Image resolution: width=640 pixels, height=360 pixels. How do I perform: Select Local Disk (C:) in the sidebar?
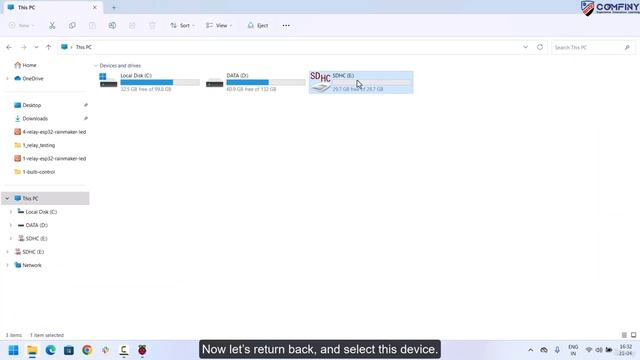(x=37, y=212)
